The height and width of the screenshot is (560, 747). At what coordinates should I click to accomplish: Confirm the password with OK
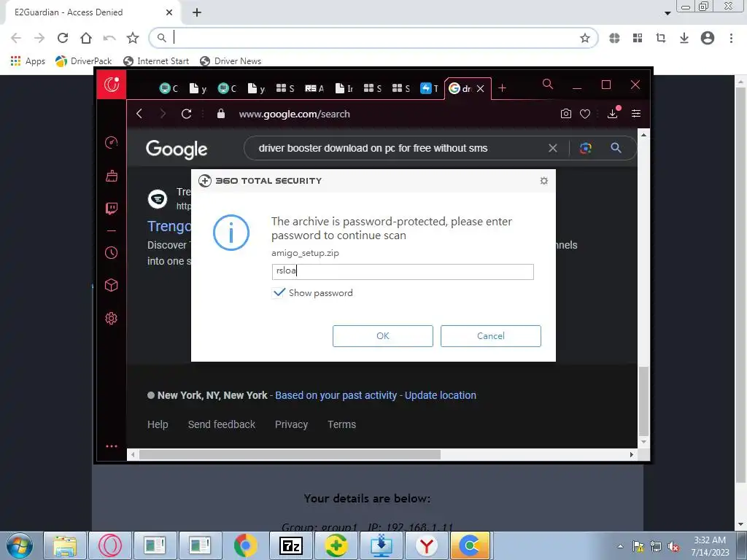tap(382, 335)
